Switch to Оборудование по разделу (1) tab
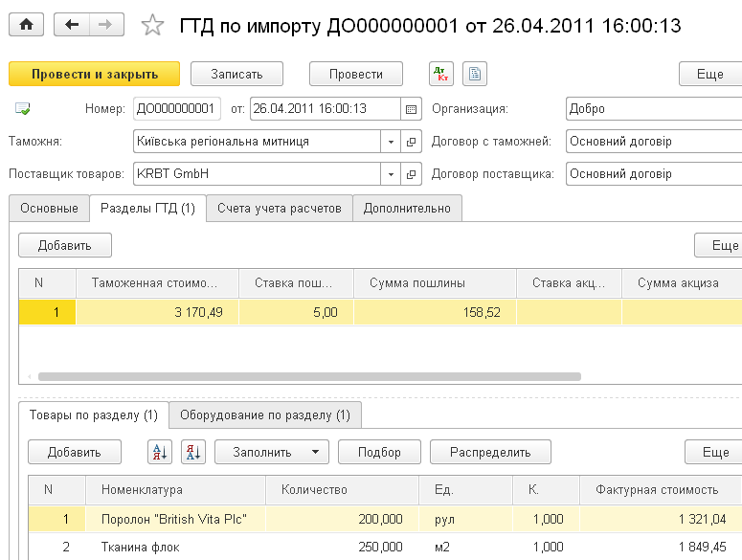 pyautogui.click(x=265, y=415)
